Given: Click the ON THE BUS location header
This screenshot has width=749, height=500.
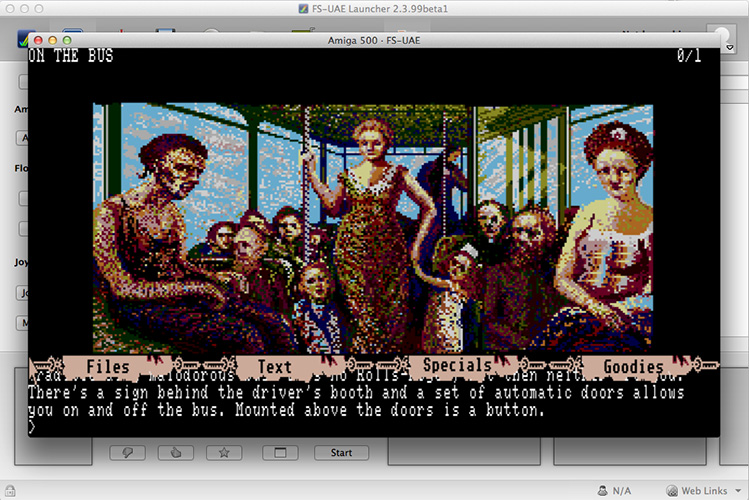Looking at the screenshot, I should (70, 56).
